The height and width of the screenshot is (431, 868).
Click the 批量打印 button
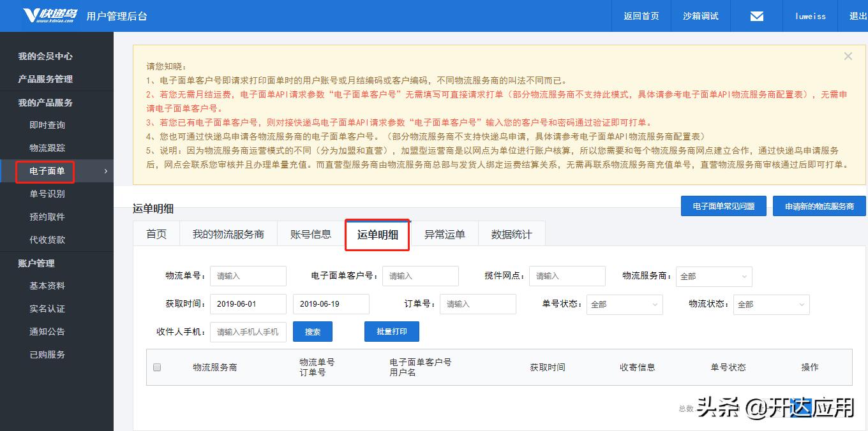coord(391,332)
